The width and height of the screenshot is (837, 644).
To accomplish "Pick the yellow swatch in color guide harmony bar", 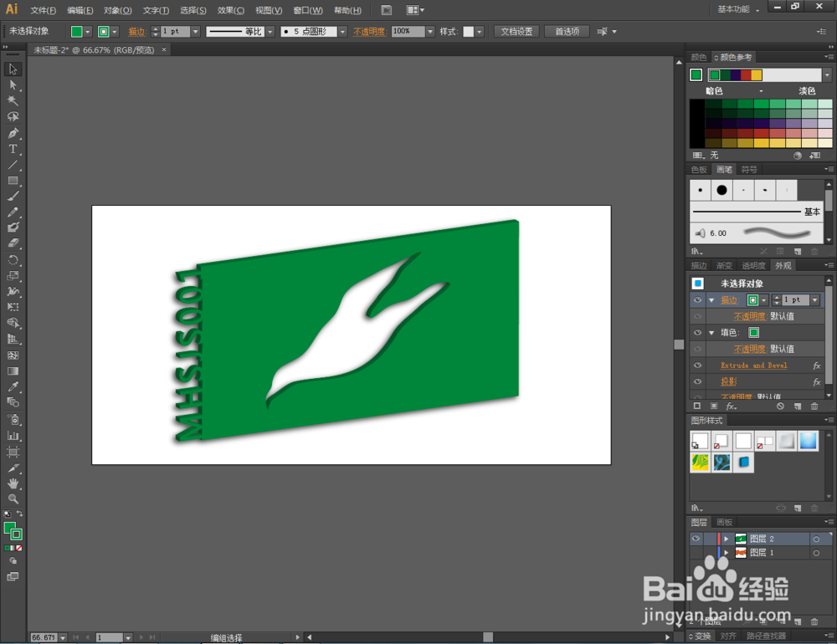I will click(757, 75).
